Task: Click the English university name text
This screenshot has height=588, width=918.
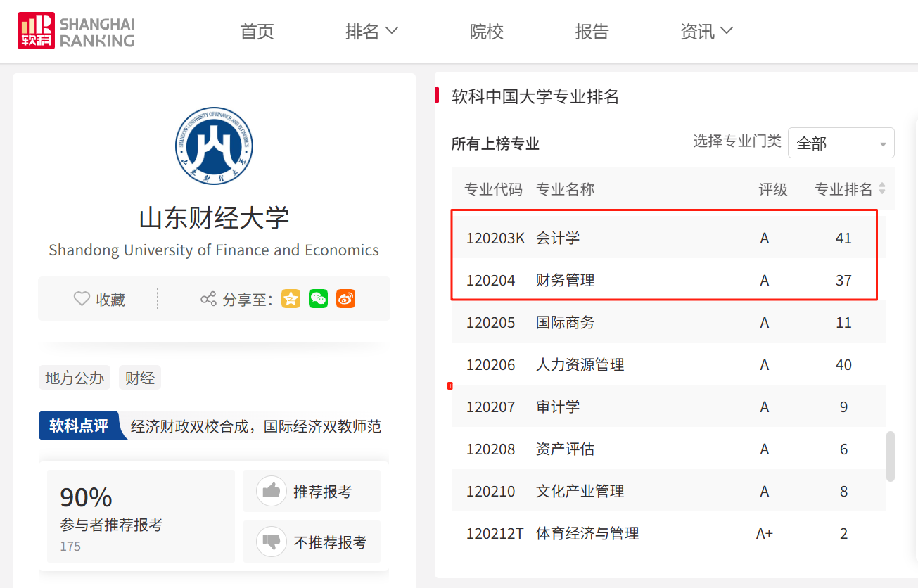Action: click(214, 250)
